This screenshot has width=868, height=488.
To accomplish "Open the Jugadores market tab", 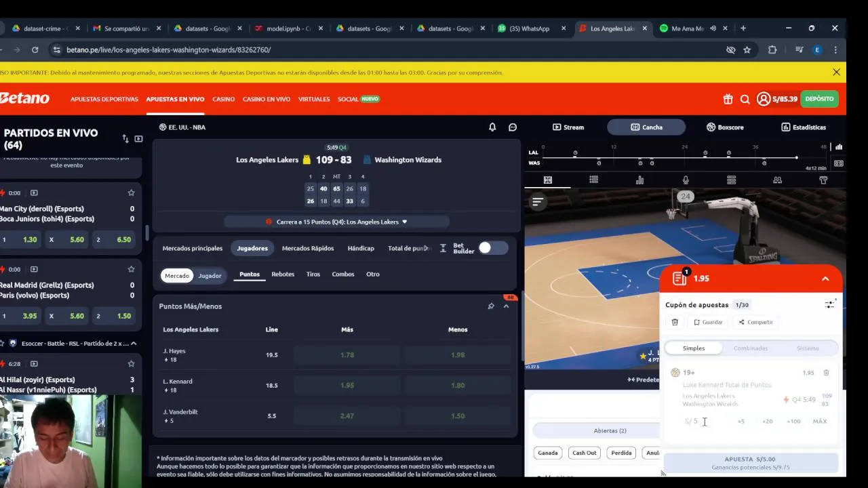I will pyautogui.click(x=252, y=248).
